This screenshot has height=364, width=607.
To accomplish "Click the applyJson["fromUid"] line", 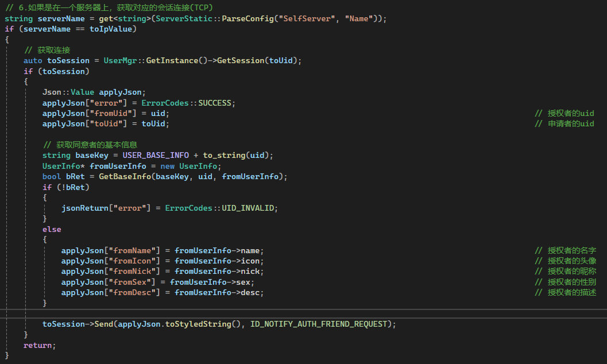I will (106, 113).
